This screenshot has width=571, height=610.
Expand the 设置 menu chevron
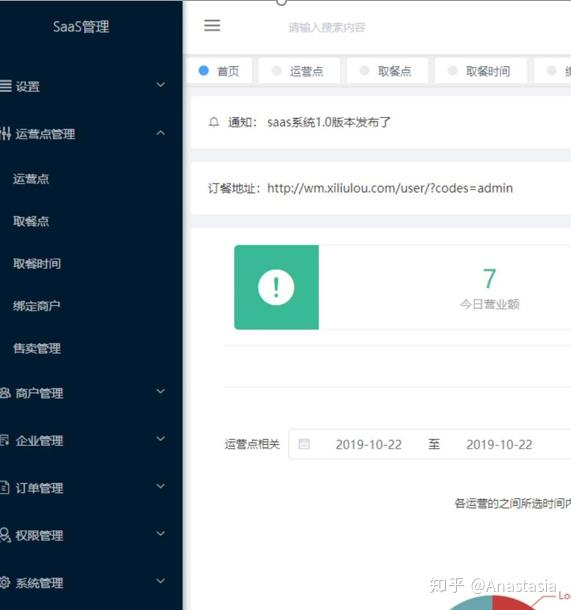coord(161,84)
